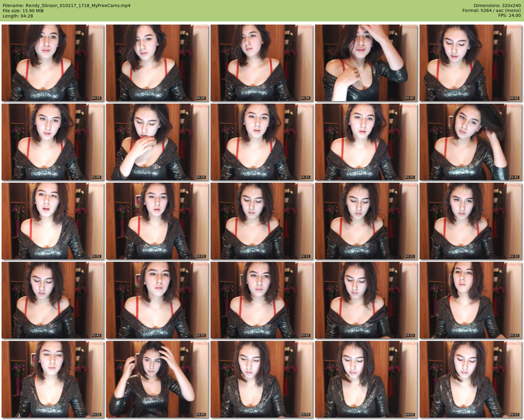Click the File size line in header

pos(23,11)
